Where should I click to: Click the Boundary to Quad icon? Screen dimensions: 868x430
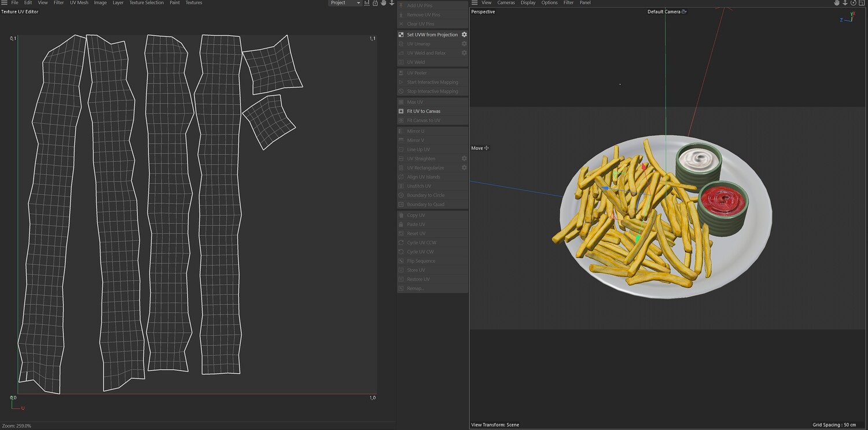coord(402,204)
